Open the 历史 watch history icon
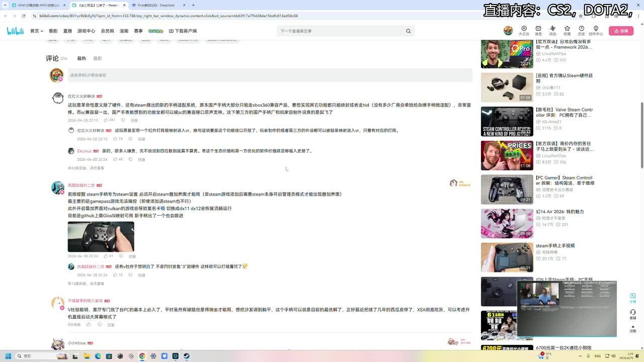The width and height of the screenshot is (644, 362). tap(582, 30)
